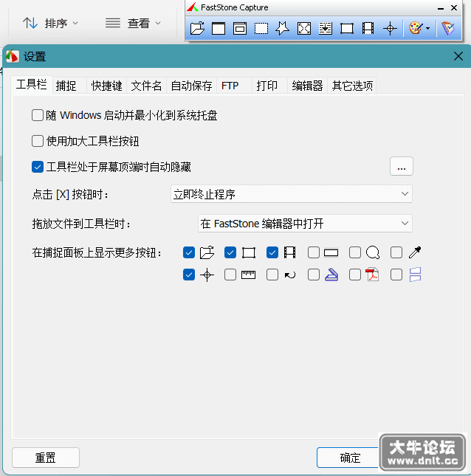Click the ruler icon in settings

(x=248, y=275)
